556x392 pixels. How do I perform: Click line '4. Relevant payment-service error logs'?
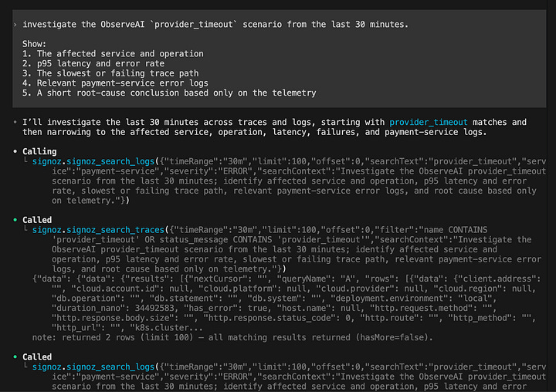tap(115, 83)
